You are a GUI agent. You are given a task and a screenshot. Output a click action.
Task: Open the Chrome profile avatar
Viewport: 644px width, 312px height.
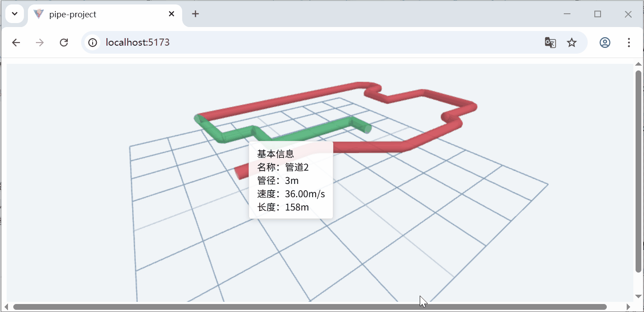(x=605, y=43)
